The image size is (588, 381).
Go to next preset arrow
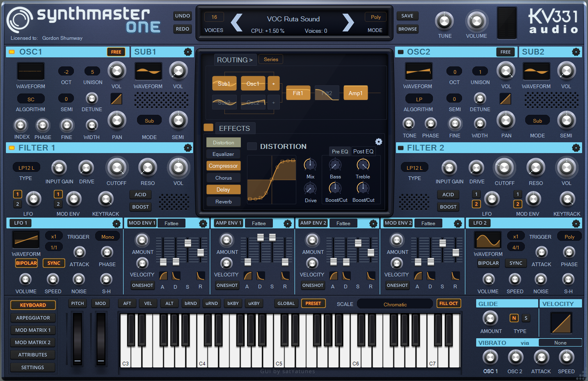click(x=348, y=23)
